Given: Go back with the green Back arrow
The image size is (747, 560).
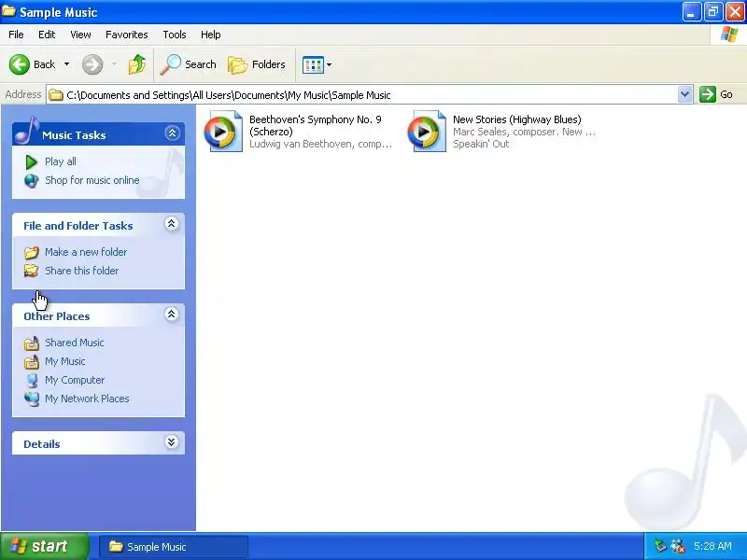Looking at the screenshot, I should coord(20,64).
